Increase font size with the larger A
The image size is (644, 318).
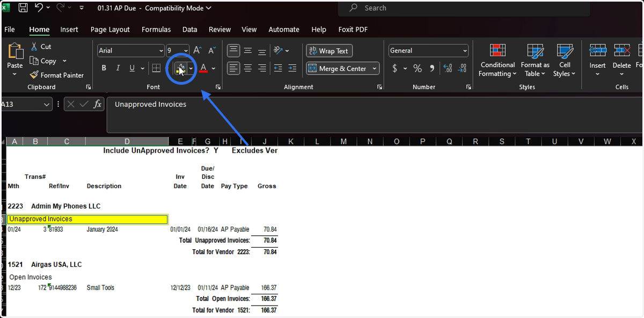pyautogui.click(x=197, y=50)
